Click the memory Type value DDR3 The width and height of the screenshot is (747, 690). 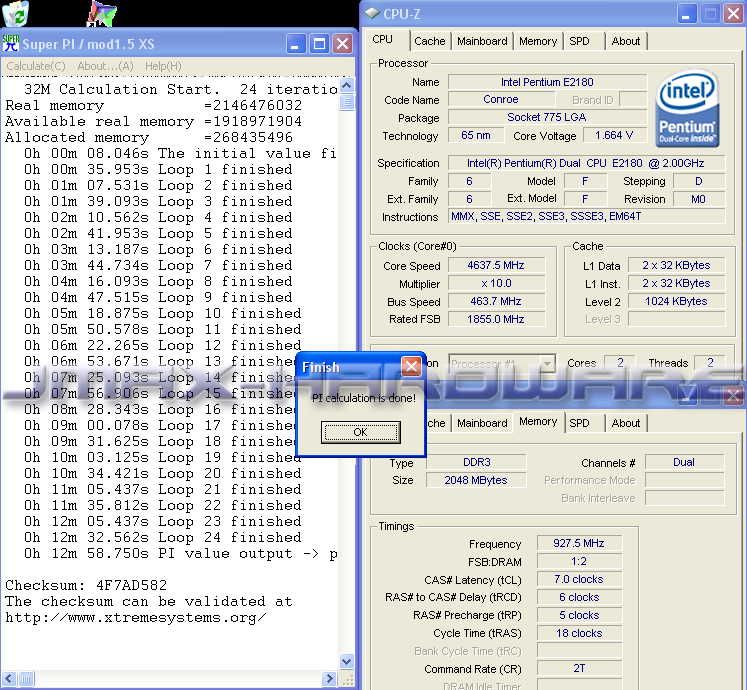tap(476, 462)
